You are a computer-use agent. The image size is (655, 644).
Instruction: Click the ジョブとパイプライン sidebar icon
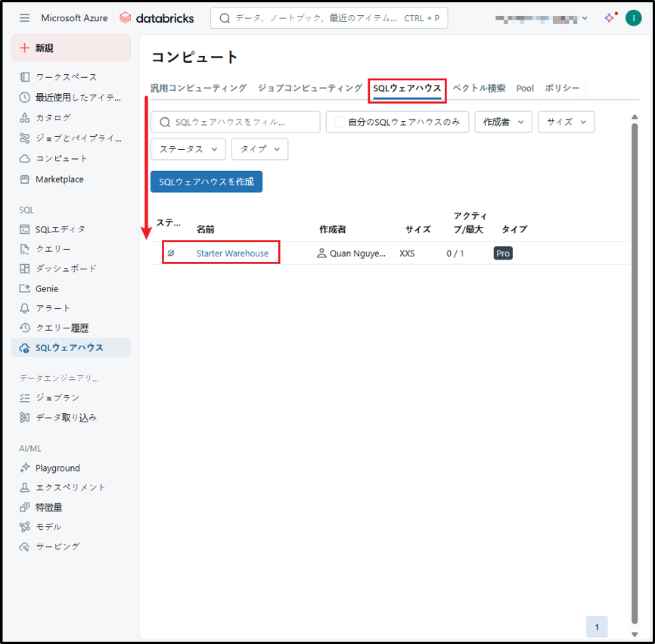pos(25,138)
